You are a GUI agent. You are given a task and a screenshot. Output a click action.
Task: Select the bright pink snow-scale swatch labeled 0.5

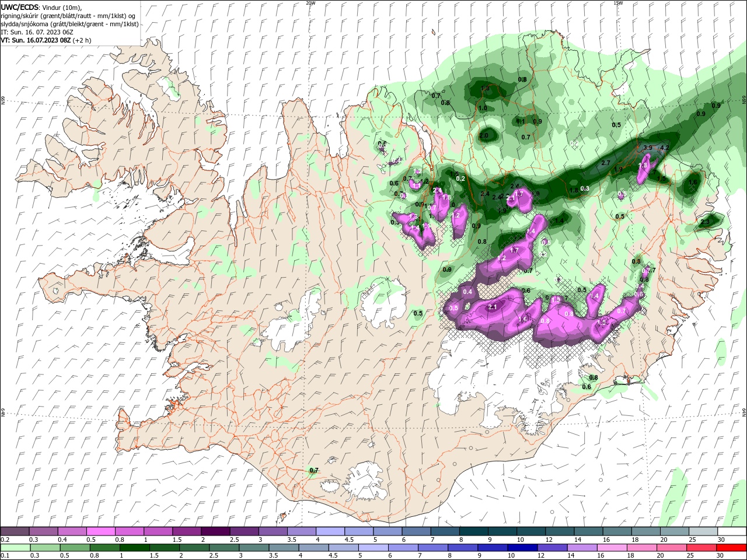click(x=101, y=531)
